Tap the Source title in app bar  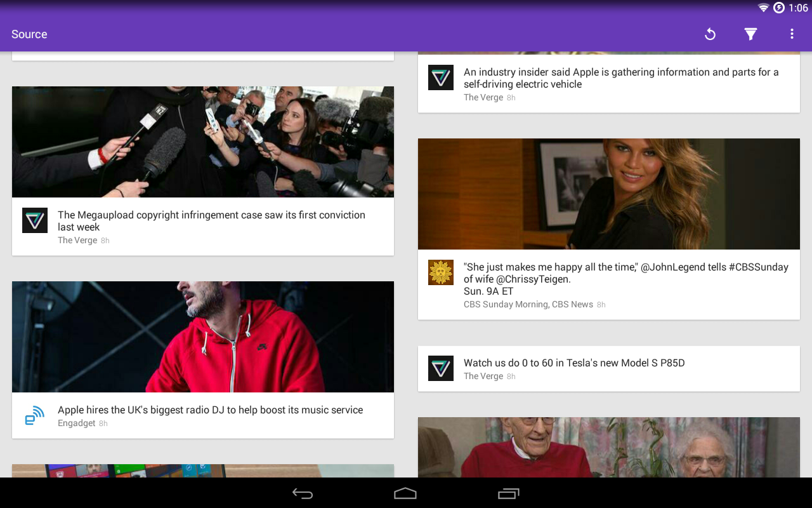click(x=29, y=33)
